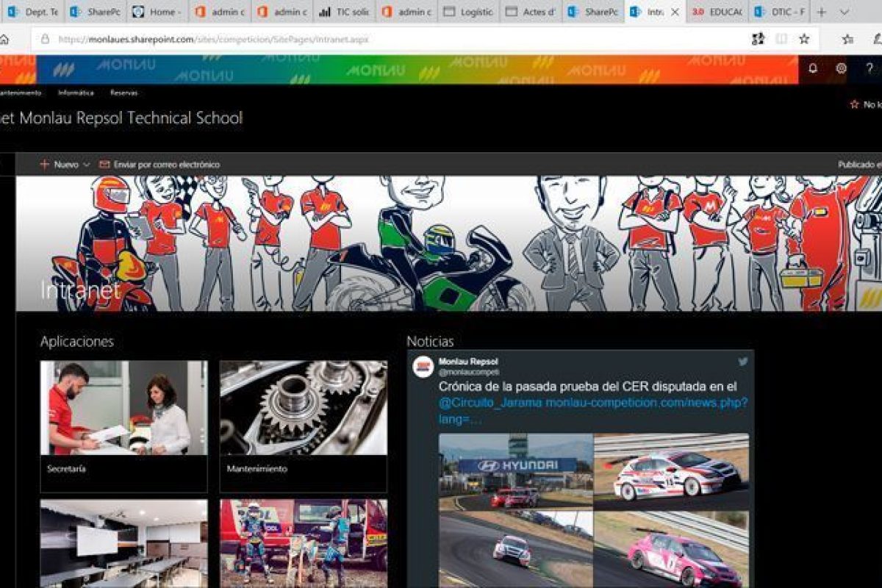Click the red plus icon beside Nuevo
The image size is (882, 588).
45,165
